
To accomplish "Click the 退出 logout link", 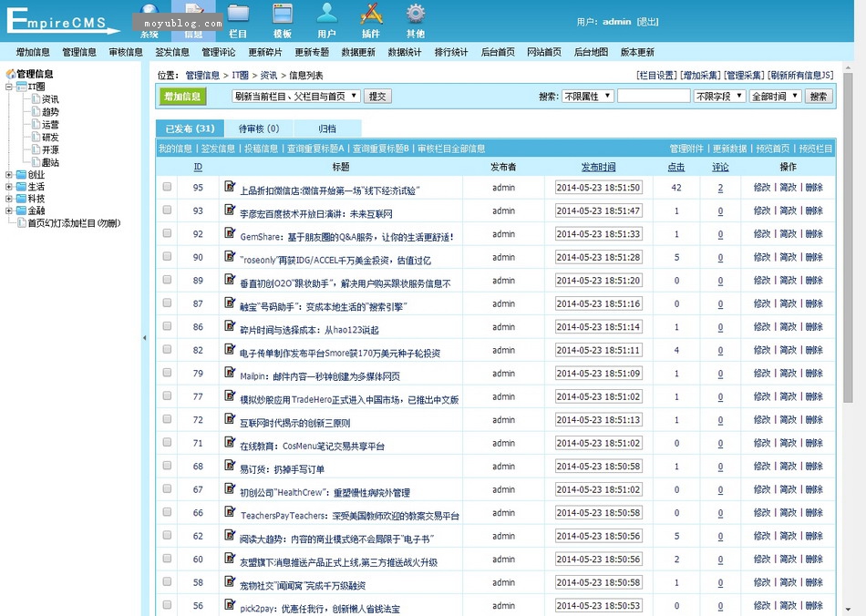I will pyautogui.click(x=647, y=22).
